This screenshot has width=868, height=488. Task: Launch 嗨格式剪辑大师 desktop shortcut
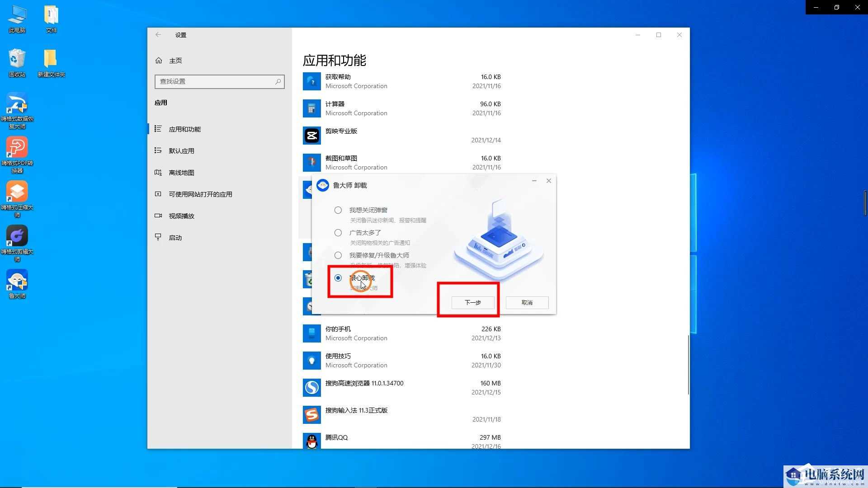click(x=17, y=244)
